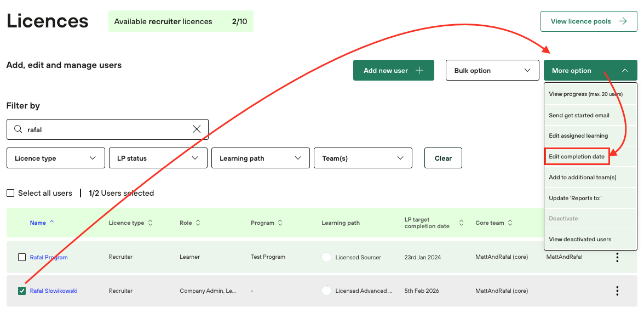
Task: Uncheck the Rafal Slowikowski checkbox
Action: click(22, 291)
